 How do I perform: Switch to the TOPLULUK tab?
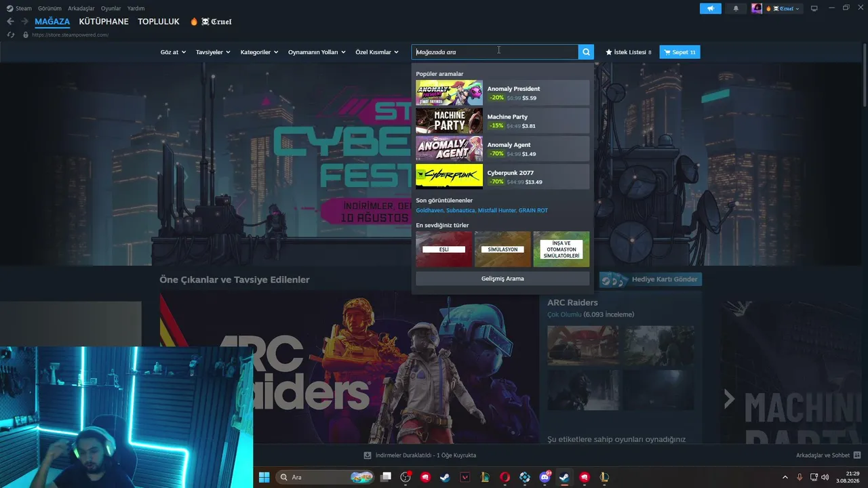point(159,22)
